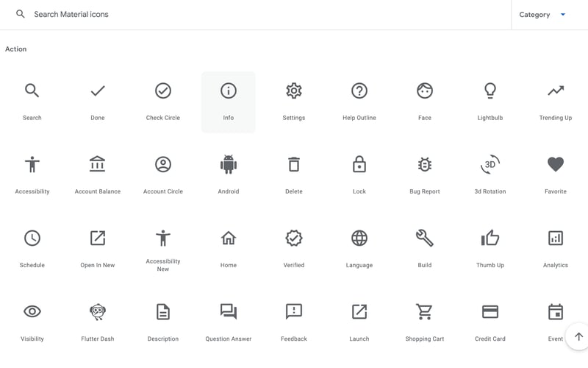Pick the Visibility eye icon
The image size is (588, 368).
(x=32, y=311)
